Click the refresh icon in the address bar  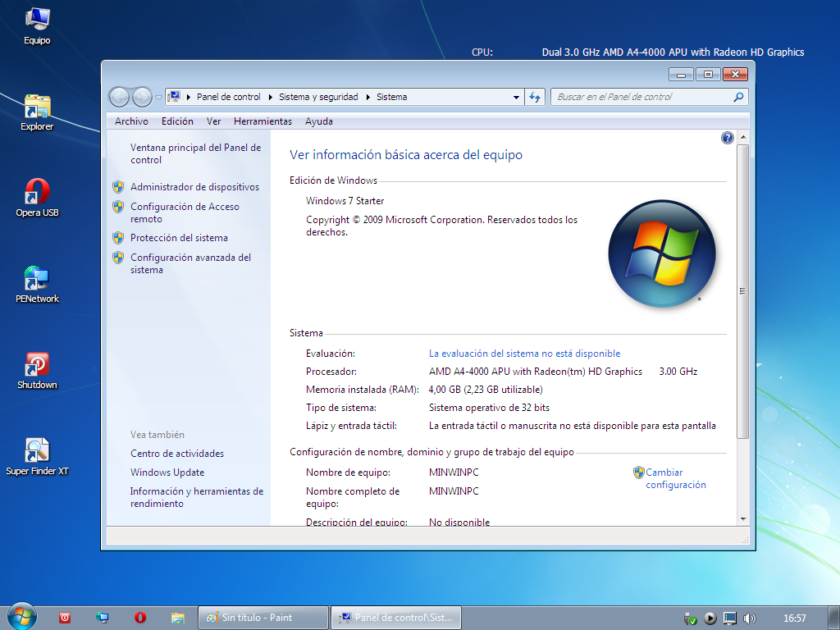click(x=535, y=96)
